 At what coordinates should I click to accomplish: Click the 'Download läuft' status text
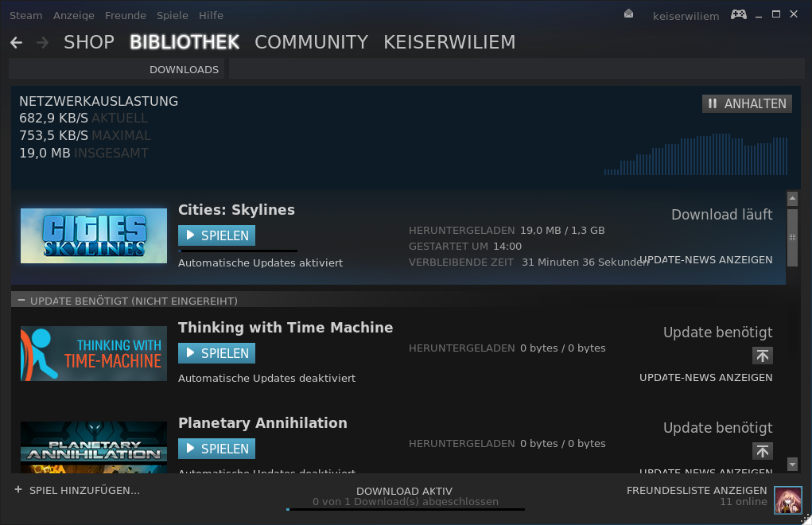pyautogui.click(x=722, y=214)
